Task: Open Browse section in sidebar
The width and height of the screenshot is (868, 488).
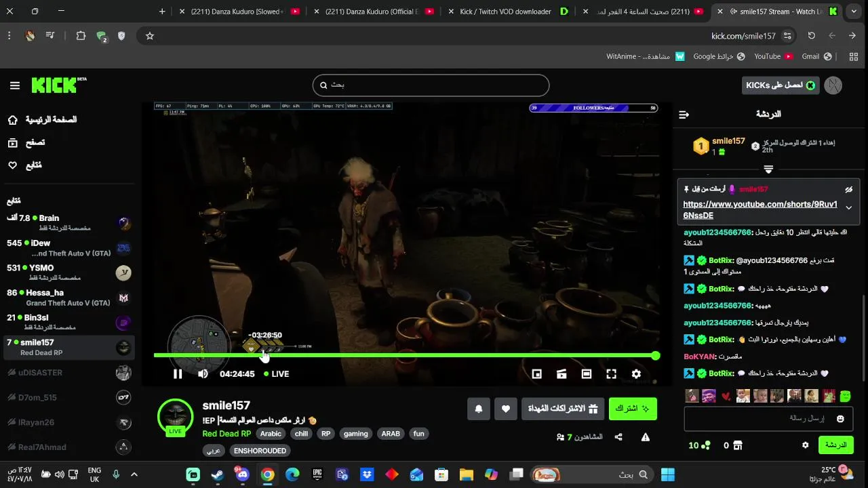Action: pos(26,142)
